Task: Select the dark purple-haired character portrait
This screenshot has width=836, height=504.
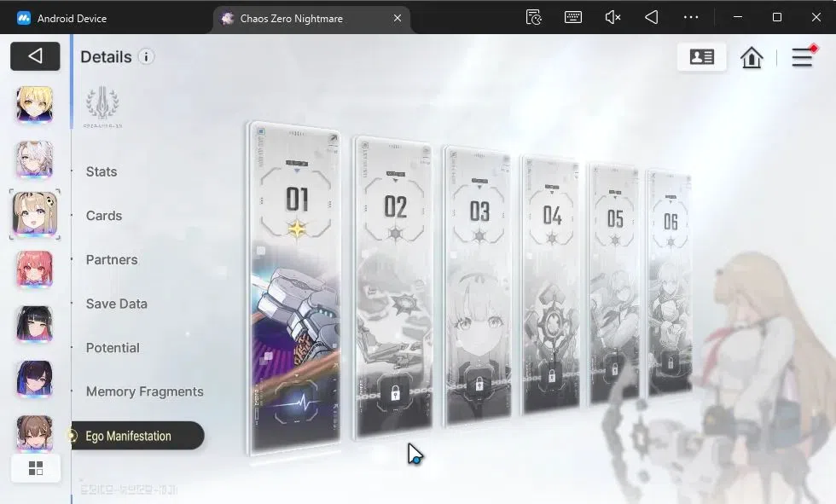Action: (35, 379)
